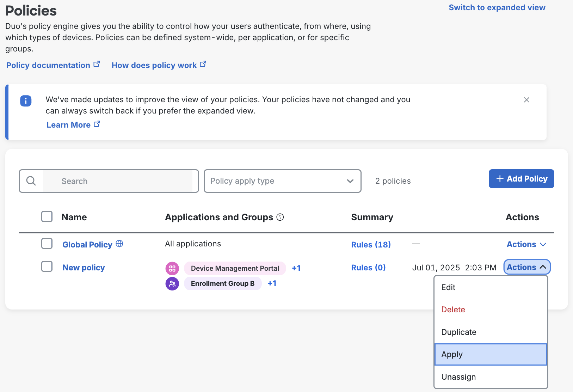Click the globe icon beside Global Policy

(119, 244)
